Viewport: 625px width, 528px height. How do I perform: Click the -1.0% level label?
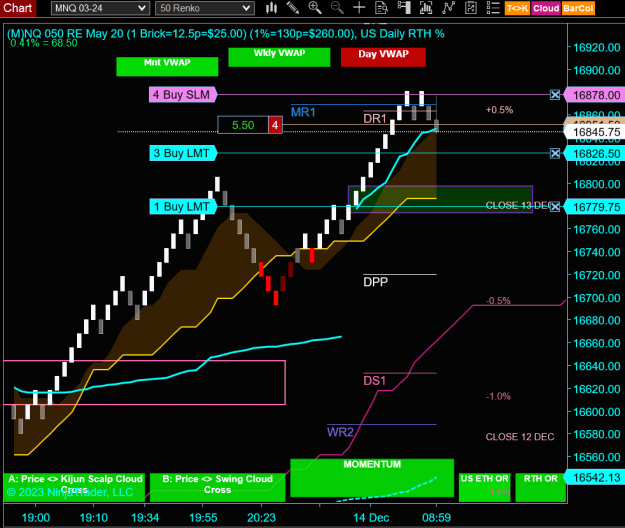click(498, 396)
